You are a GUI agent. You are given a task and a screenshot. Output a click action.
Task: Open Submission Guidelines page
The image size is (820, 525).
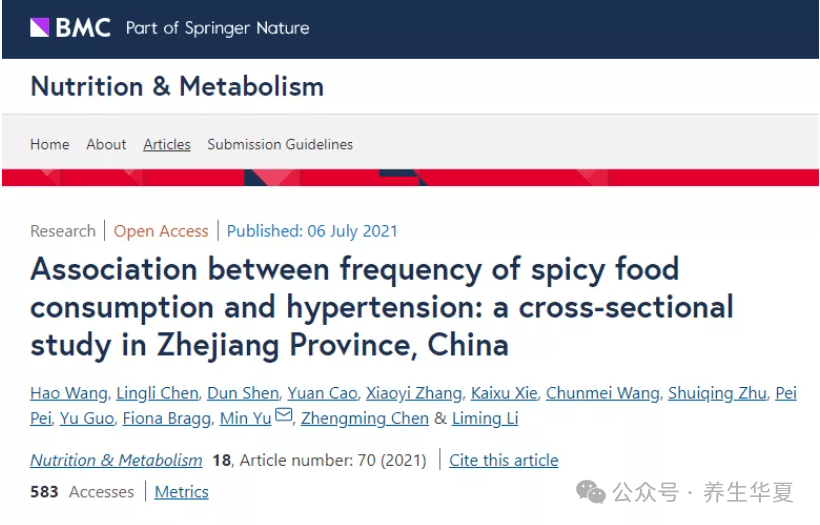tap(280, 144)
